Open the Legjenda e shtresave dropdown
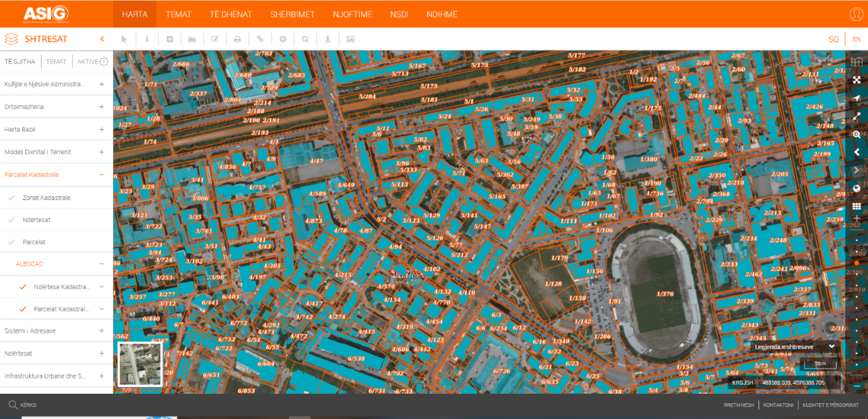Screen dimensions: 868x419 pos(795,347)
